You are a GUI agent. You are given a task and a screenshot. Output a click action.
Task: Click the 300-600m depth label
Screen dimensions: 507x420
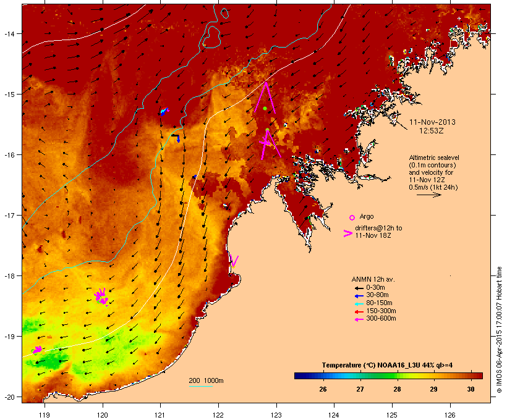tap(381, 319)
